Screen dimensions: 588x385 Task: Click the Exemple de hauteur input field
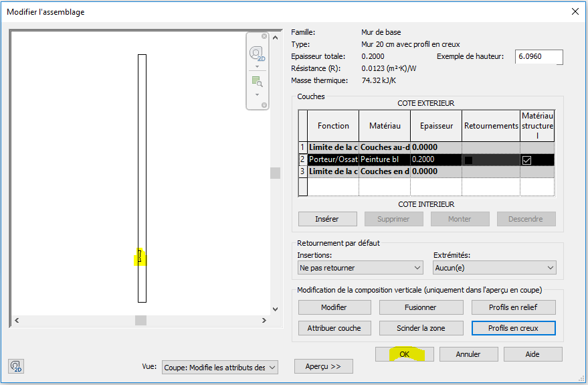[538, 58]
